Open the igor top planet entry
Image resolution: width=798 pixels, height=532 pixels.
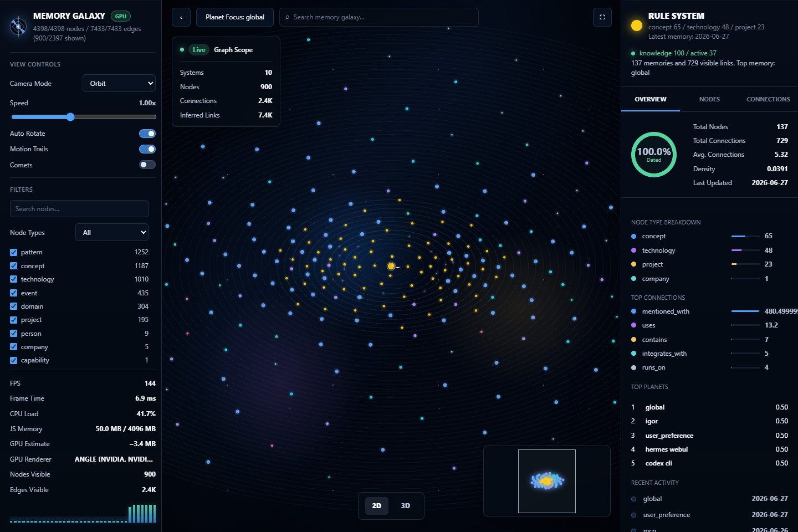[x=709, y=421]
